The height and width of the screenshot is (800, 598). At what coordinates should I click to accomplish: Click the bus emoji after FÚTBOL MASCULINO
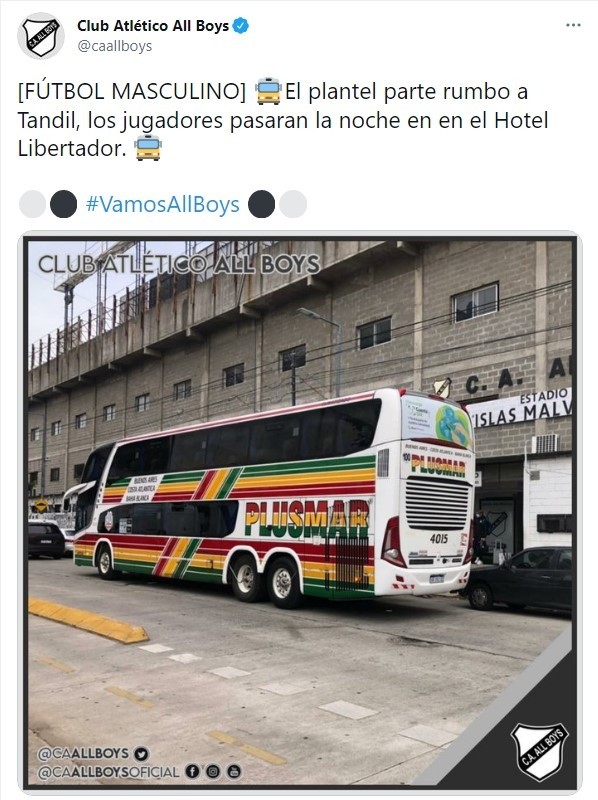[268, 91]
